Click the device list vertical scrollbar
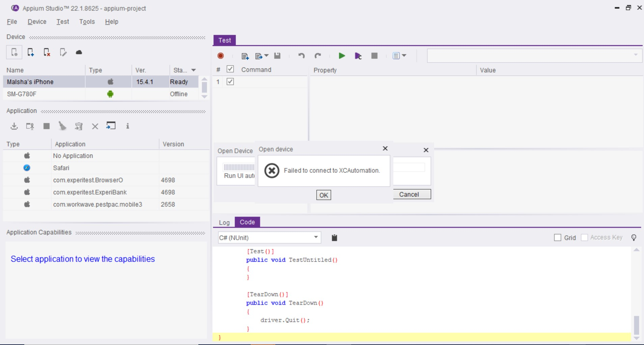 tap(204, 88)
